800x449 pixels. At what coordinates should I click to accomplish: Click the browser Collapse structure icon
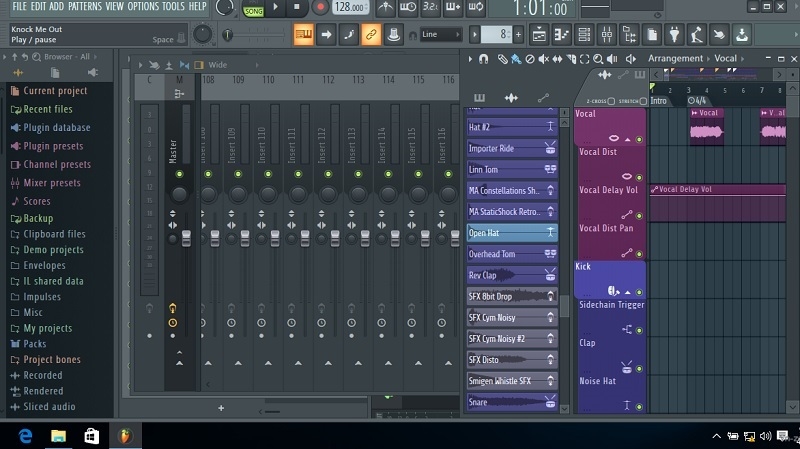14,57
